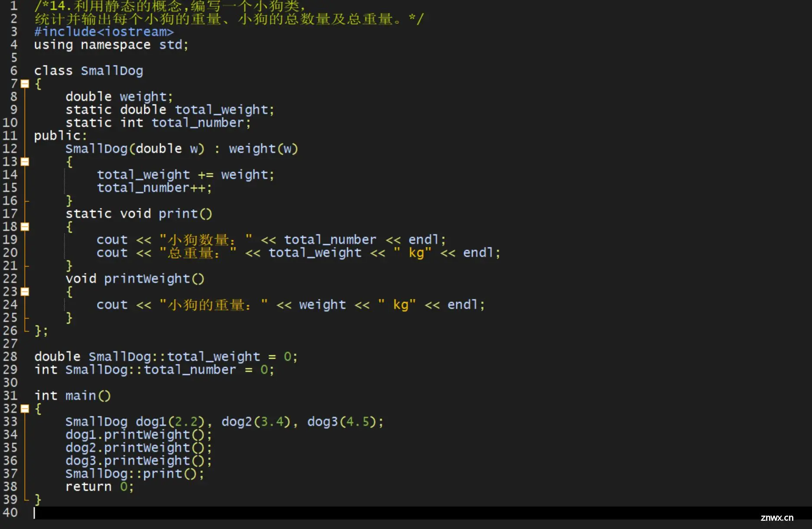Screen dimensions: 812x529
Task: Click line number 1 in the gutter
Action: (x=14, y=6)
